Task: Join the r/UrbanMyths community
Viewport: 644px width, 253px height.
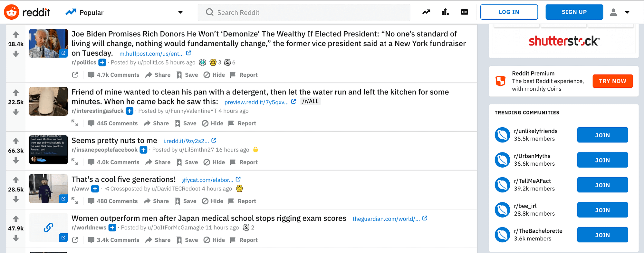Action: click(x=602, y=160)
